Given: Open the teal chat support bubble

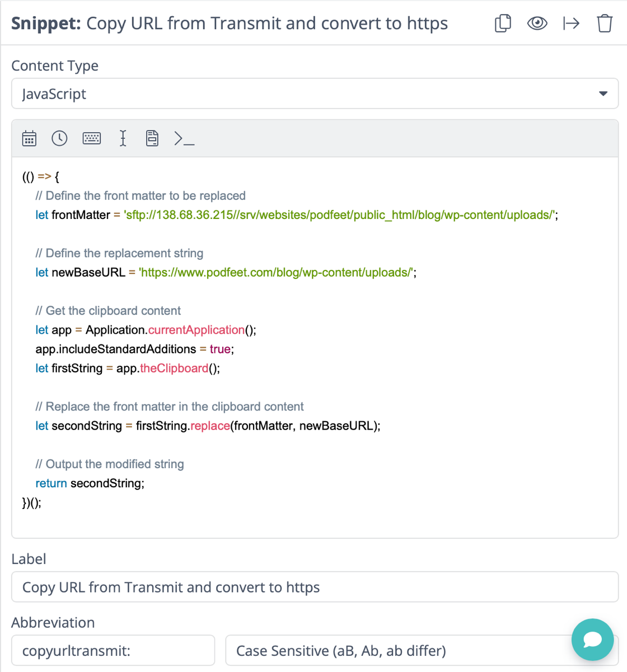Looking at the screenshot, I should (592, 640).
